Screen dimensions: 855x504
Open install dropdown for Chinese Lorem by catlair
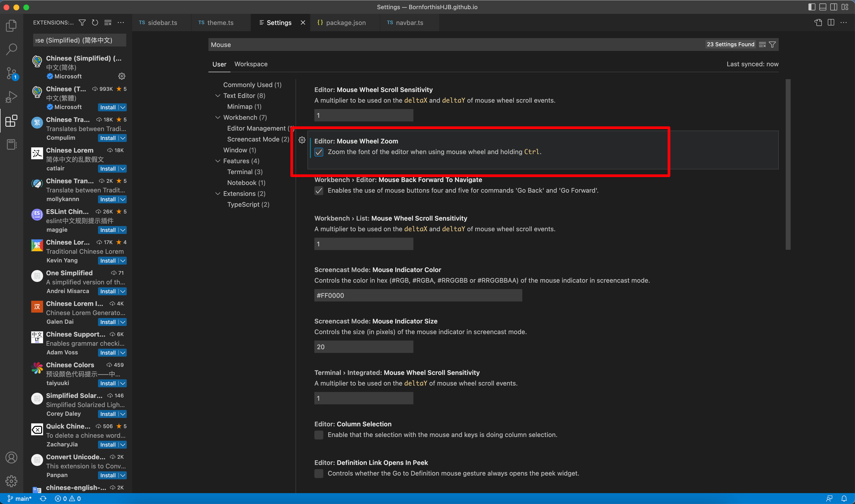[x=123, y=169]
